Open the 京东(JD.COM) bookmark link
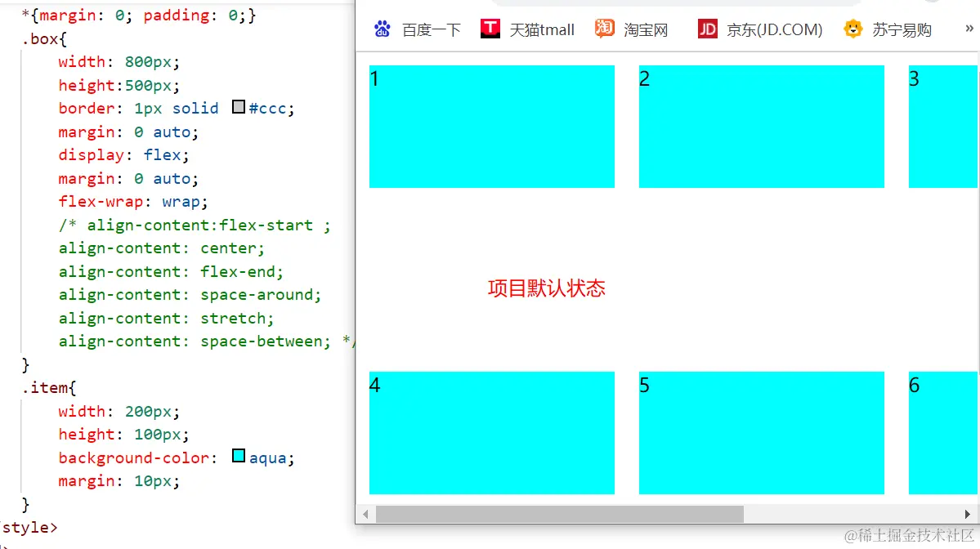Image resolution: width=980 pixels, height=549 pixels. 774,29
